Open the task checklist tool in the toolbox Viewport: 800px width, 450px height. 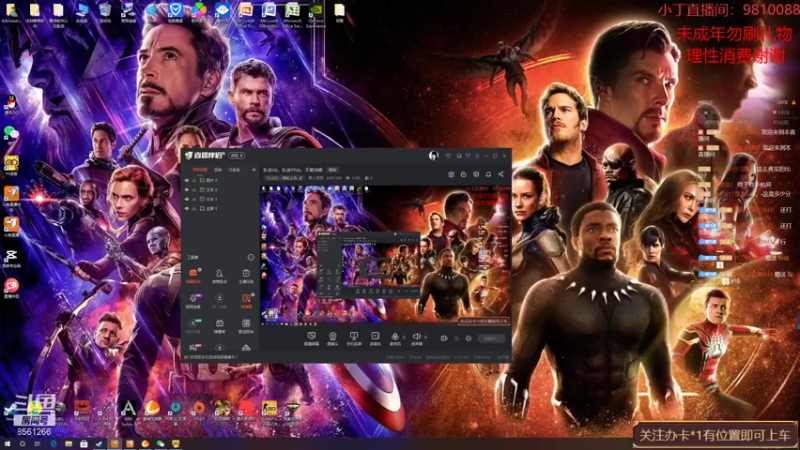pyautogui.click(x=246, y=276)
